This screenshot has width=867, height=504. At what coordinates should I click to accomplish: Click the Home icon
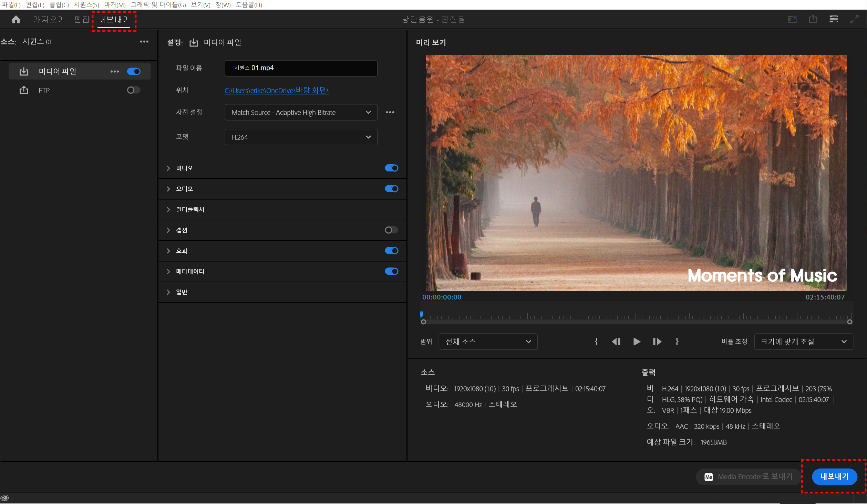coord(16,19)
